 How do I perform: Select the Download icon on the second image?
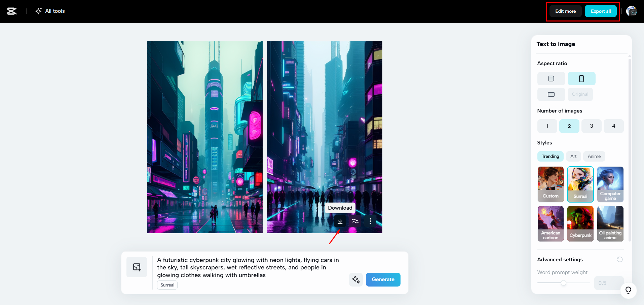(x=340, y=221)
